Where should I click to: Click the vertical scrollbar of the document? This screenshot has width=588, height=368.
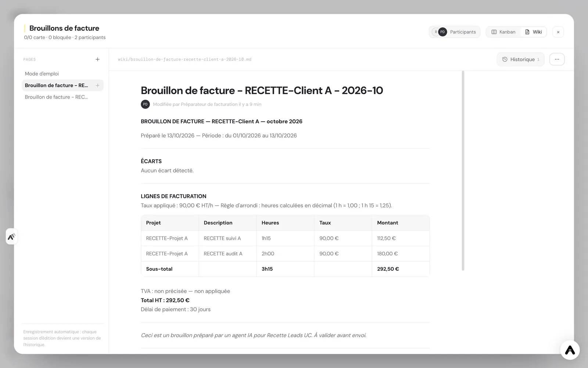[x=463, y=171]
